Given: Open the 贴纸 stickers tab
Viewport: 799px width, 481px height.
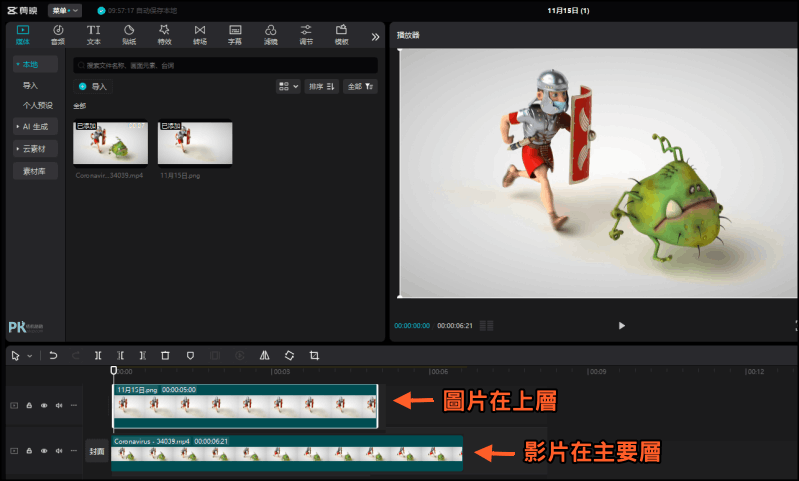Looking at the screenshot, I should click(129, 35).
